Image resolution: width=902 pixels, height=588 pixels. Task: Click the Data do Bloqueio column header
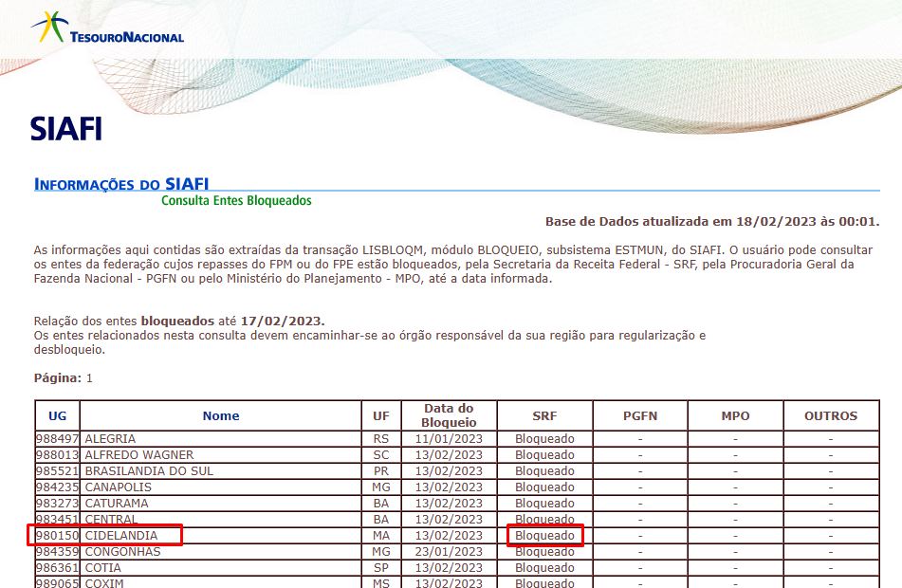coord(449,415)
